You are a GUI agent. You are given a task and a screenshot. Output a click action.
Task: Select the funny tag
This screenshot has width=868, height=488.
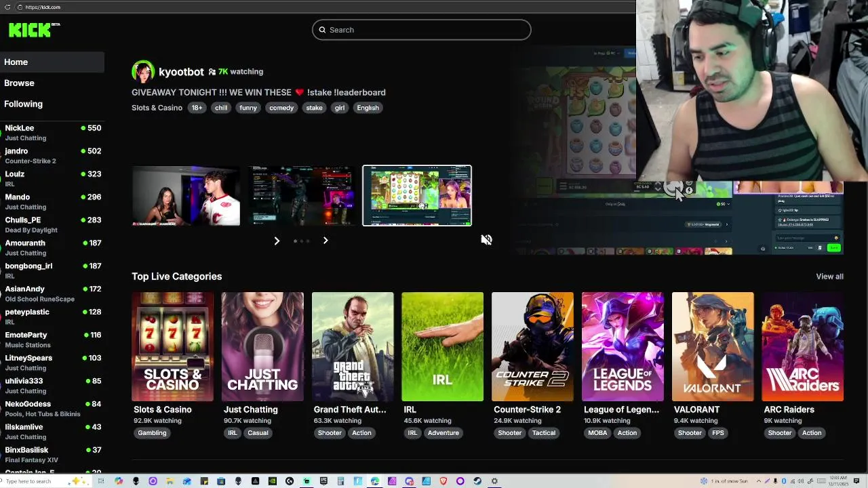[x=248, y=108]
